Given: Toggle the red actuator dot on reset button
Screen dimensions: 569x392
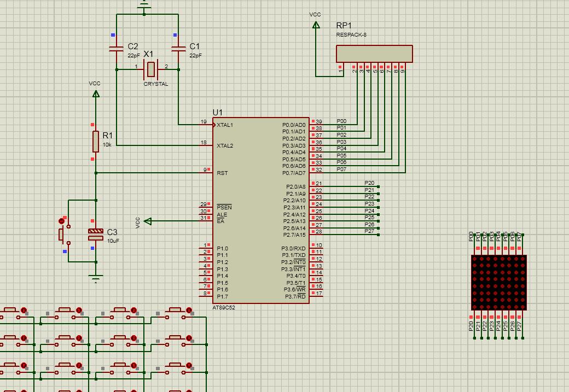Looking at the screenshot, I should (x=61, y=221).
